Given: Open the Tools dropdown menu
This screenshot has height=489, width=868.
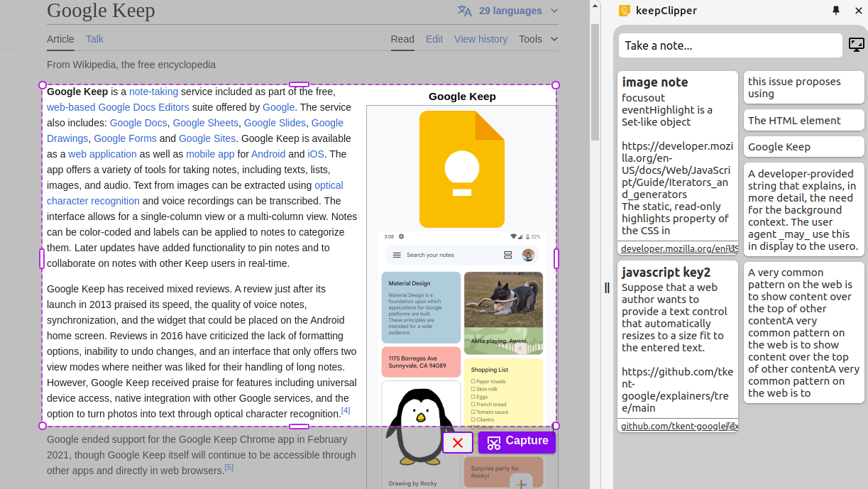Looking at the screenshot, I should (538, 39).
